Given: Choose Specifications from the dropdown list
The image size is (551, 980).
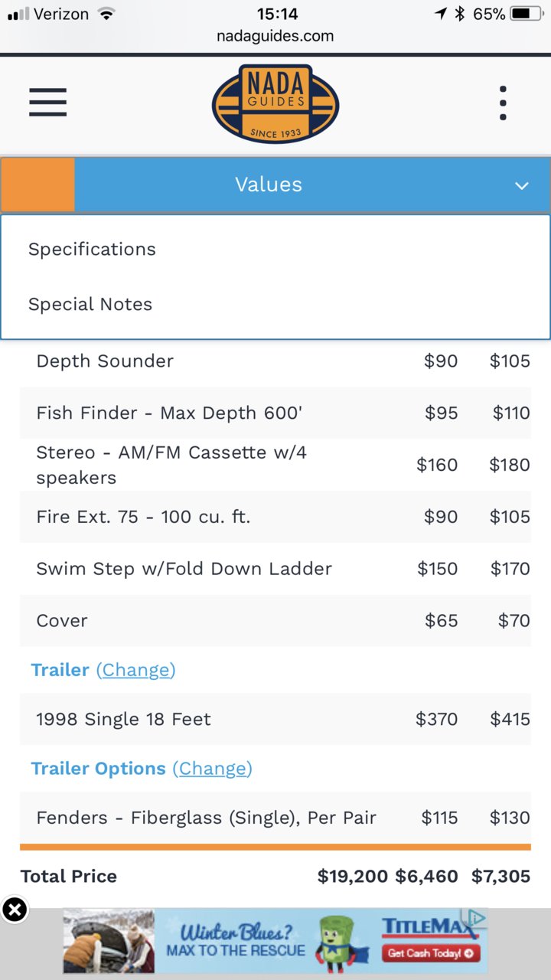Looking at the screenshot, I should click(92, 250).
